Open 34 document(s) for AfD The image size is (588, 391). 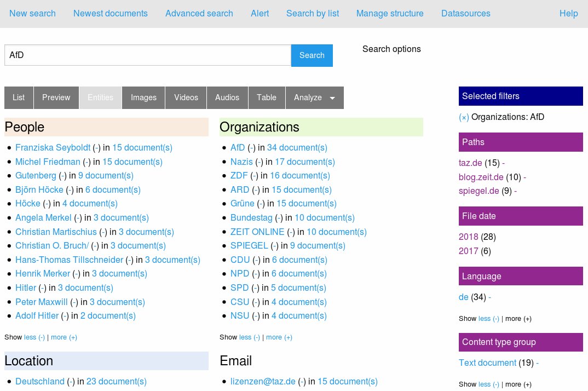click(297, 147)
